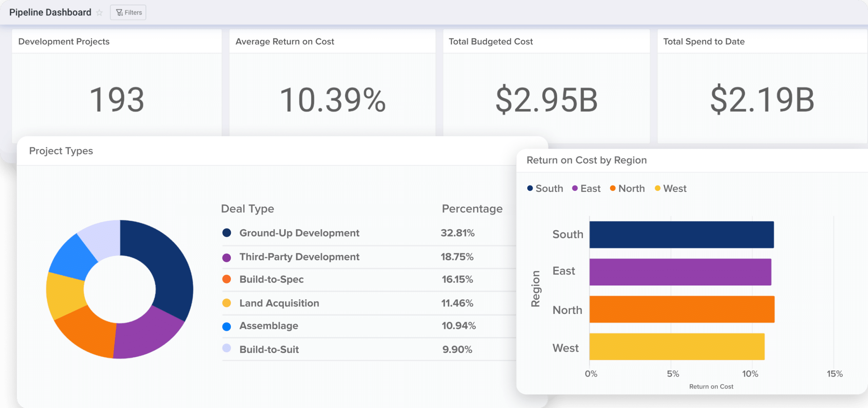Click the Land Acquisition yellow legend dot
The width and height of the screenshot is (868, 408).
(226, 303)
